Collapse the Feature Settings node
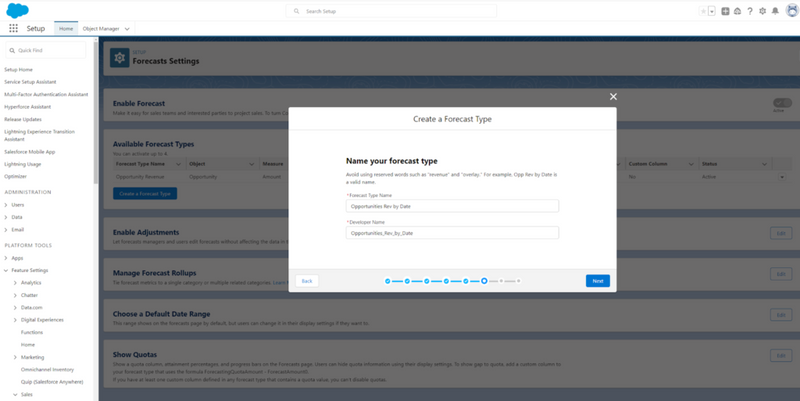Screen dimensions: 800x401 pos(6,270)
